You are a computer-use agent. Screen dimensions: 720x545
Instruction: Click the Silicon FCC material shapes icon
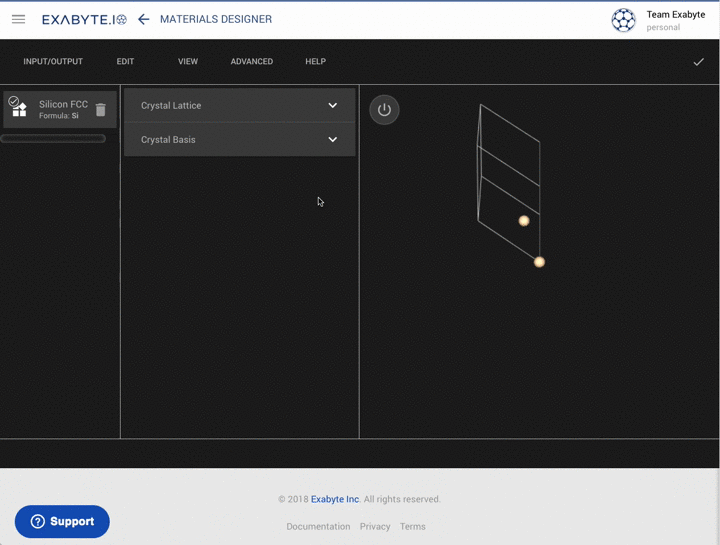pos(19,108)
